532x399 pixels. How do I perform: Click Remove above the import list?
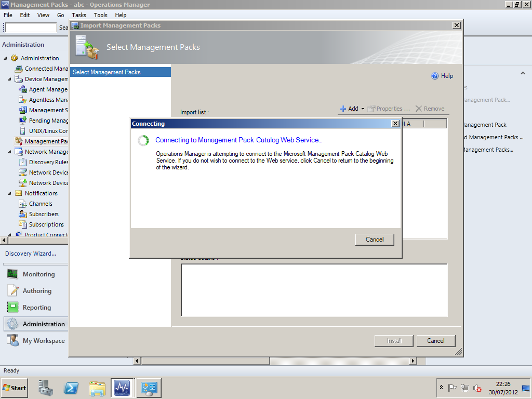tap(430, 109)
